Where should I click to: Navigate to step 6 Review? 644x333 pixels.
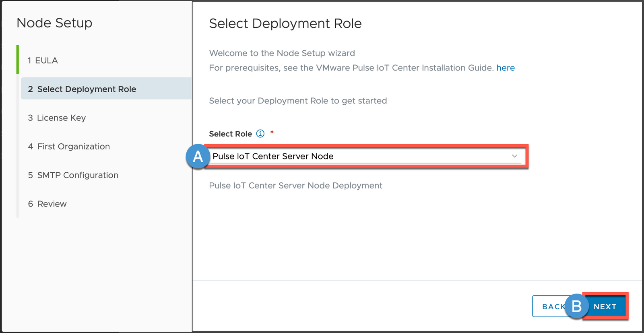pos(47,204)
